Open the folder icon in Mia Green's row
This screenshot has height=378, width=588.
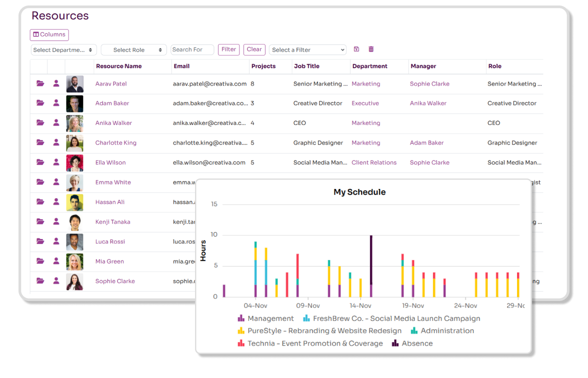coord(40,261)
